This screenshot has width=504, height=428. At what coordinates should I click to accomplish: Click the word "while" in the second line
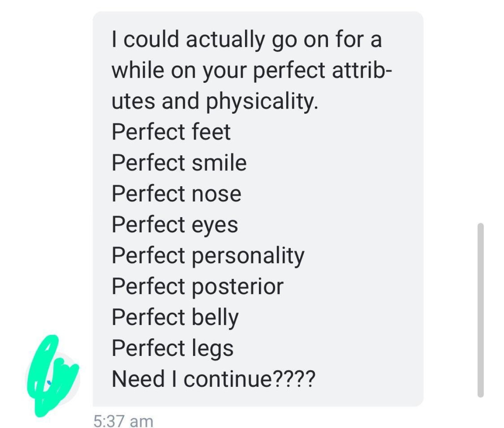[x=138, y=70]
